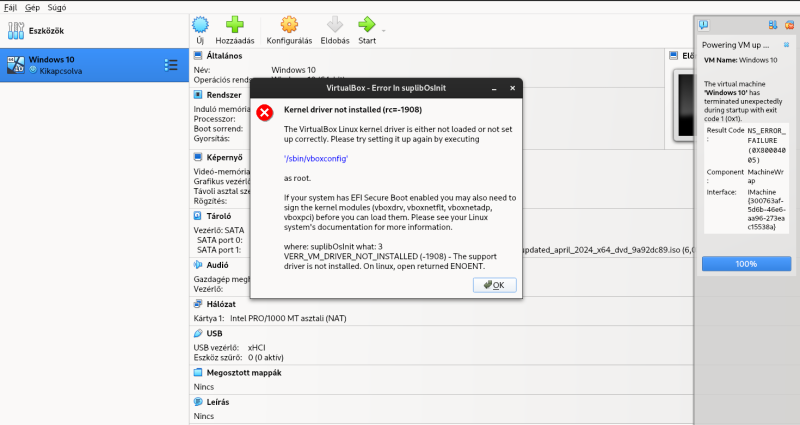Close the Error in suplibOsInit dialog
The width and height of the screenshot is (800, 425).
(512, 88)
